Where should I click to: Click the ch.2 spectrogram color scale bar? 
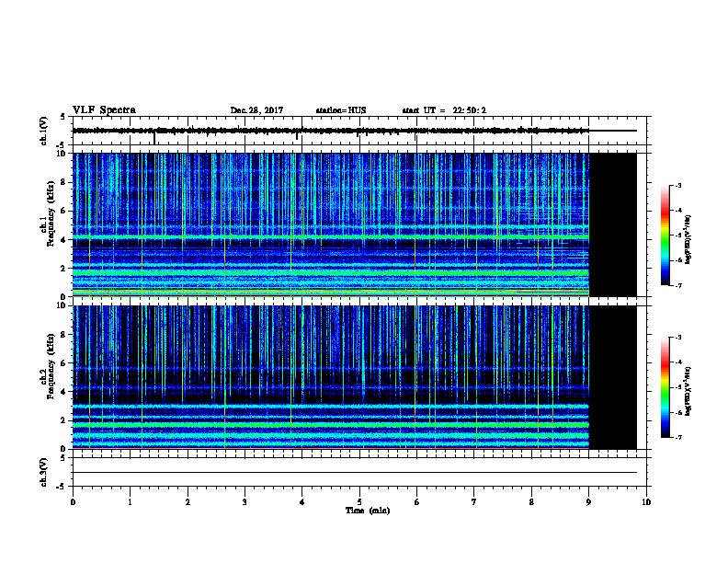(x=665, y=387)
